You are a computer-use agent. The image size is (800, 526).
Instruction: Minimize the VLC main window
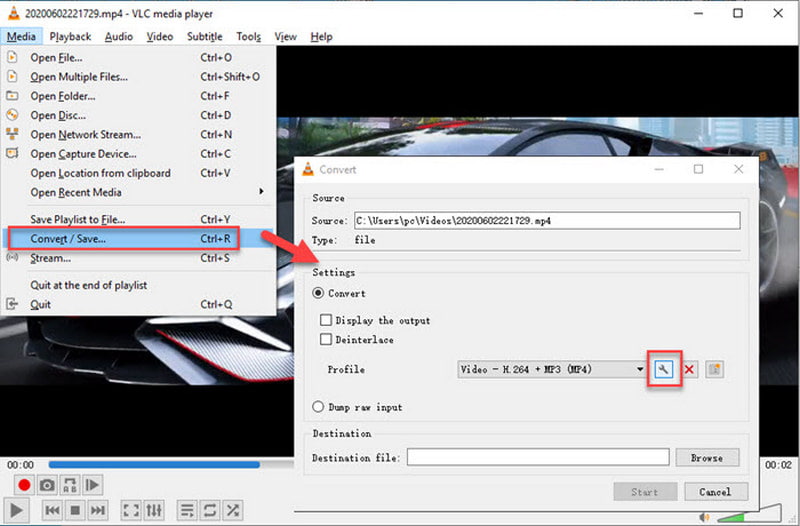pyautogui.click(x=698, y=13)
